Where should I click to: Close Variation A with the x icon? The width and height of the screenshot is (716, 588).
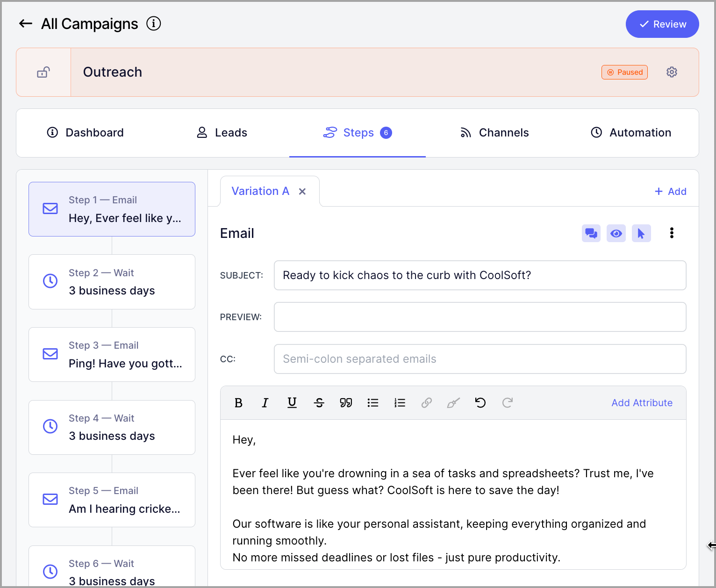tap(302, 192)
